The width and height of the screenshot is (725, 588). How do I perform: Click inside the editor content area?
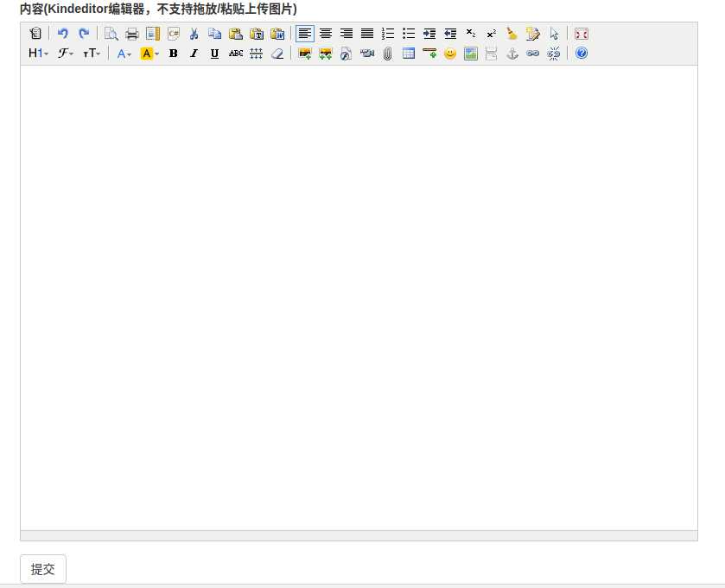pyautogui.click(x=359, y=298)
